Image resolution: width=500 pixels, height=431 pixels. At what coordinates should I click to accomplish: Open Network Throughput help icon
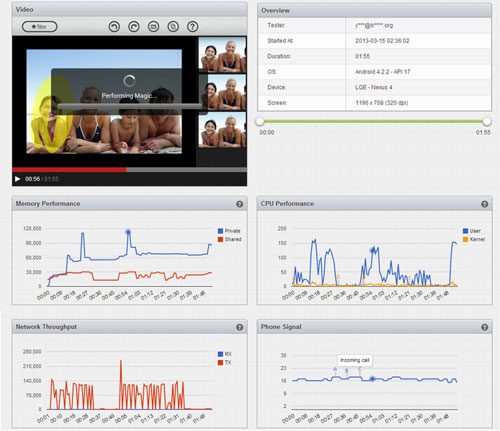coord(239,327)
